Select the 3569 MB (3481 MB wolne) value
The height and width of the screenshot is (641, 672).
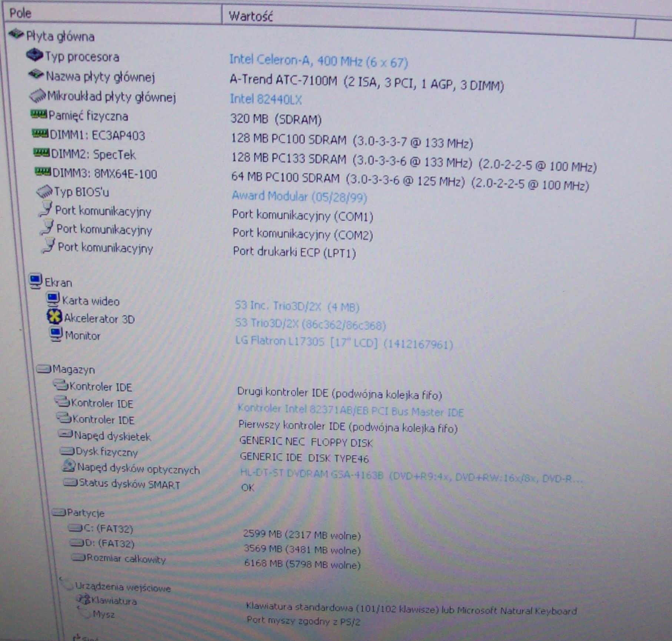pyautogui.click(x=302, y=550)
